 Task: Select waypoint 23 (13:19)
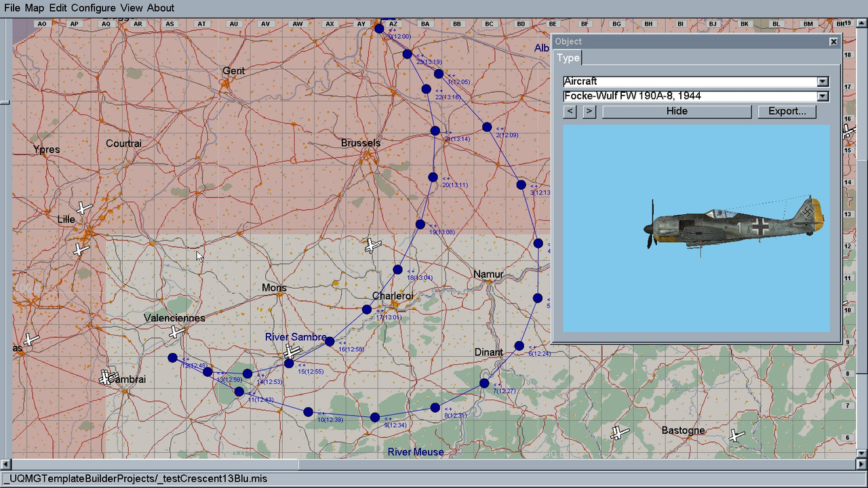[407, 54]
